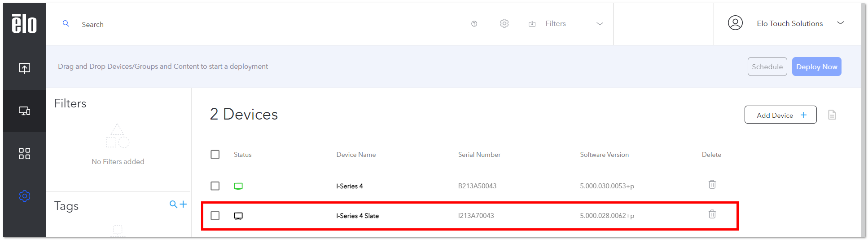Click the Delete column header
The height and width of the screenshot is (240, 868).
pos(711,155)
